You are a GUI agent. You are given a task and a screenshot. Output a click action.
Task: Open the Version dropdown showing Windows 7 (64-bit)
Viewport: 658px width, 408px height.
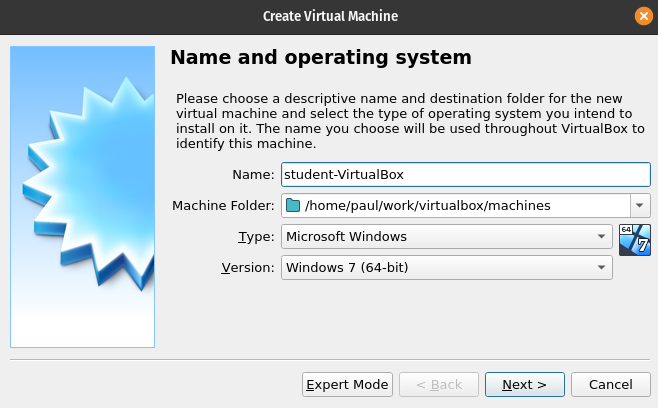446,268
